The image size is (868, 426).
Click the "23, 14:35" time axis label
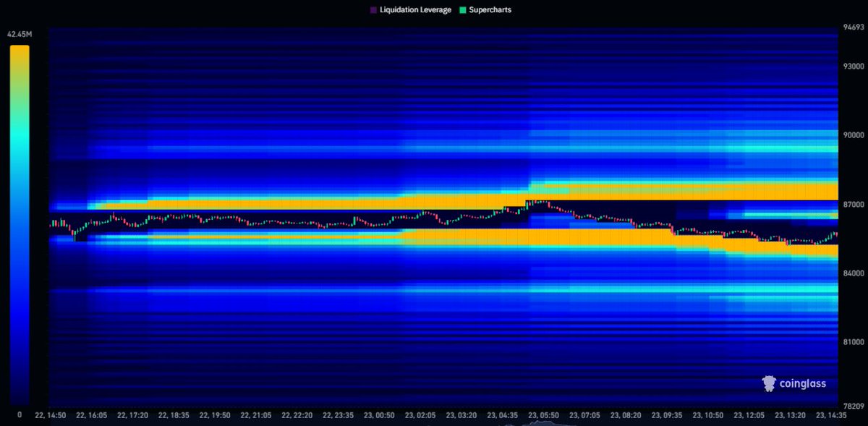click(x=830, y=416)
